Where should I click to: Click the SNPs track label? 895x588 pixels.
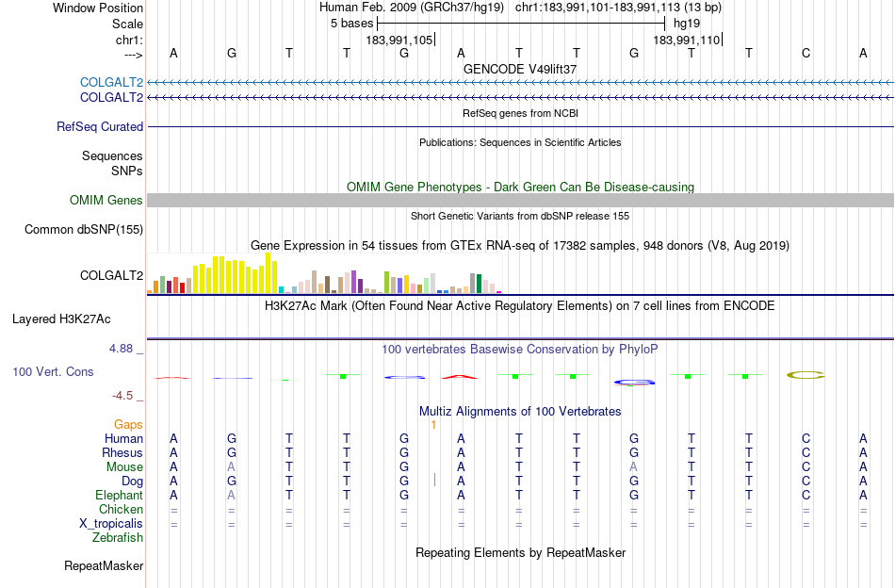click(127, 171)
